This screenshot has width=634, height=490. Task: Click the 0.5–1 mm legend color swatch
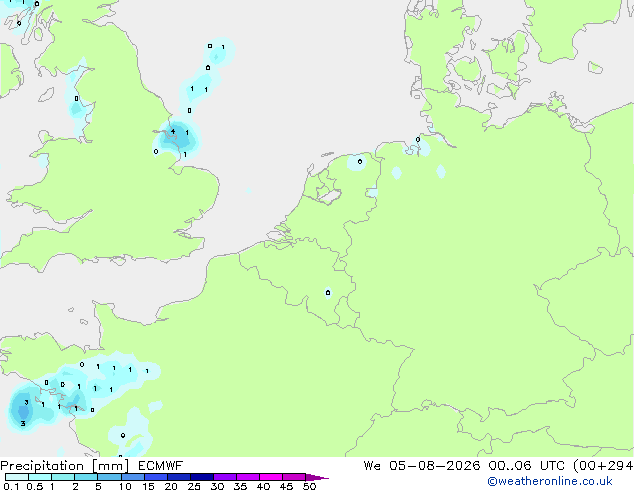coord(40,477)
